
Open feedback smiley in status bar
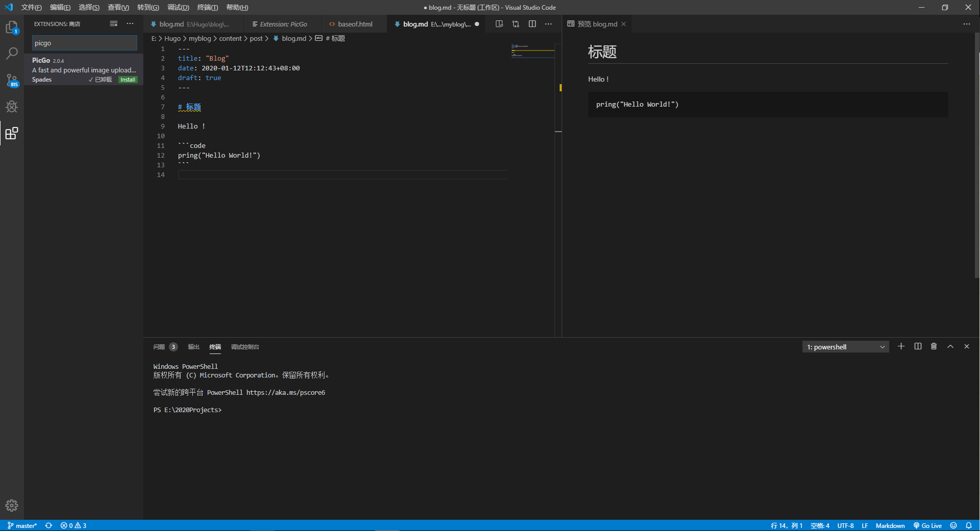(953, 525)
